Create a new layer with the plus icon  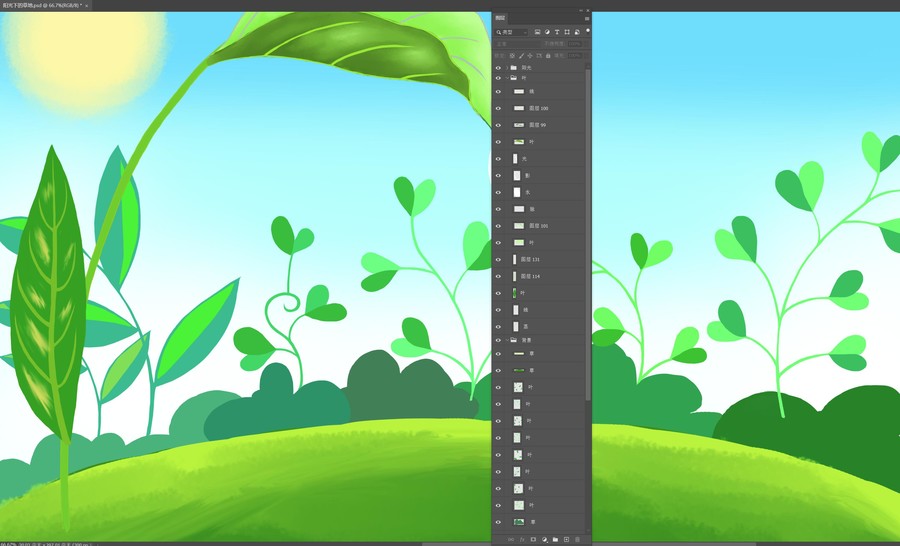pyautogui.click(x=567, y=540)
